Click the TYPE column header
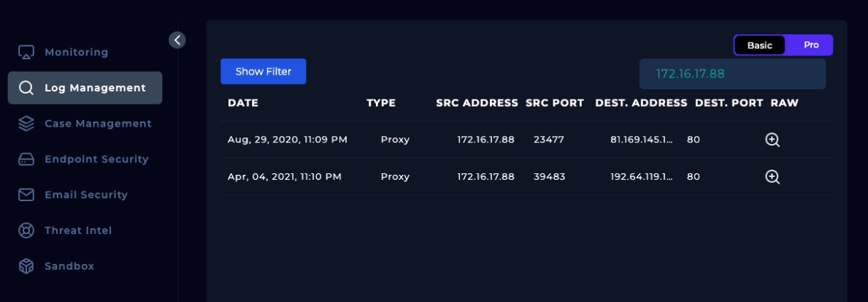This screenshot has height=302, width=868. tap(381, 103)
